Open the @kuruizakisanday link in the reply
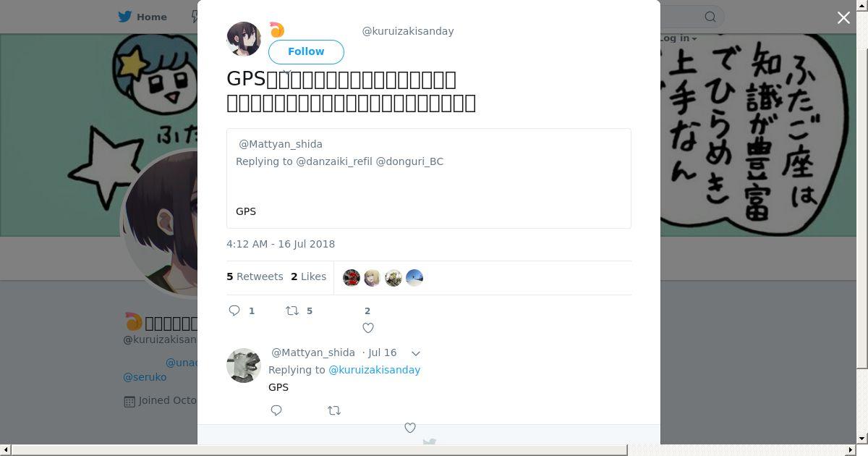 [x=374, y=370]
